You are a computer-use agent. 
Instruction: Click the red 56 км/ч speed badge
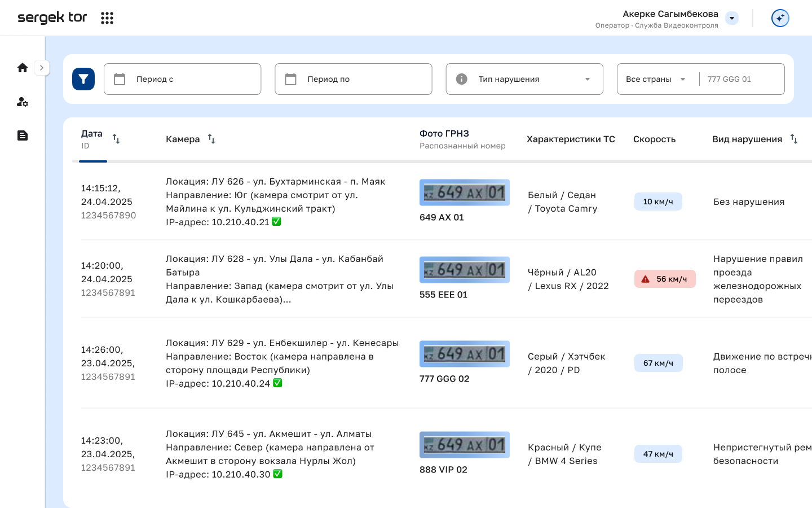point(665,279)
